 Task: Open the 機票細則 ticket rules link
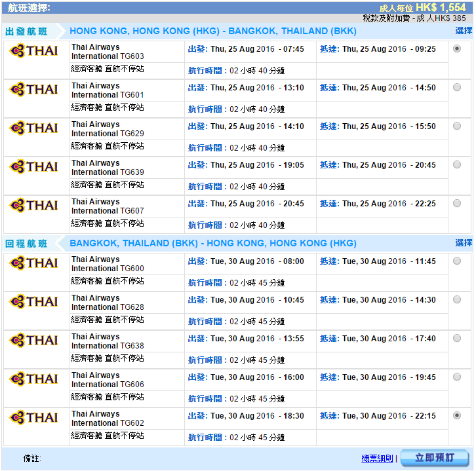(x=377, y=459)
